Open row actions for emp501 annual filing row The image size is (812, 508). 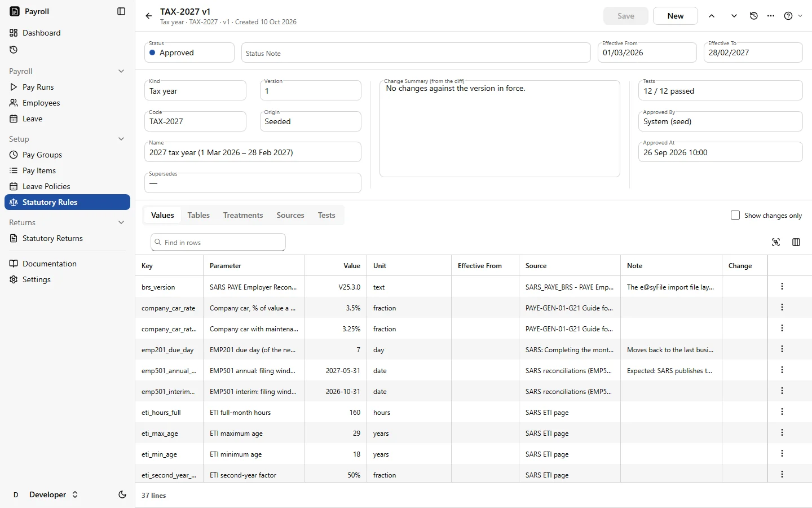[x=782, y=370]
